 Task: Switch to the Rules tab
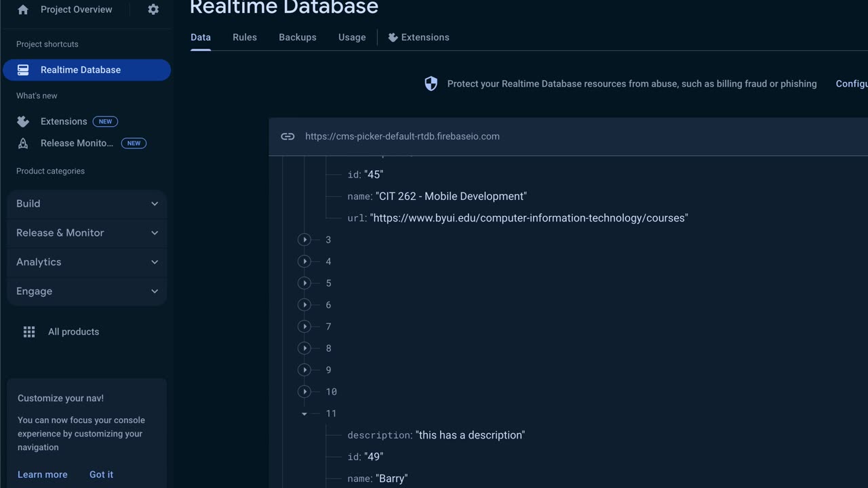click(x=245, y=37)
